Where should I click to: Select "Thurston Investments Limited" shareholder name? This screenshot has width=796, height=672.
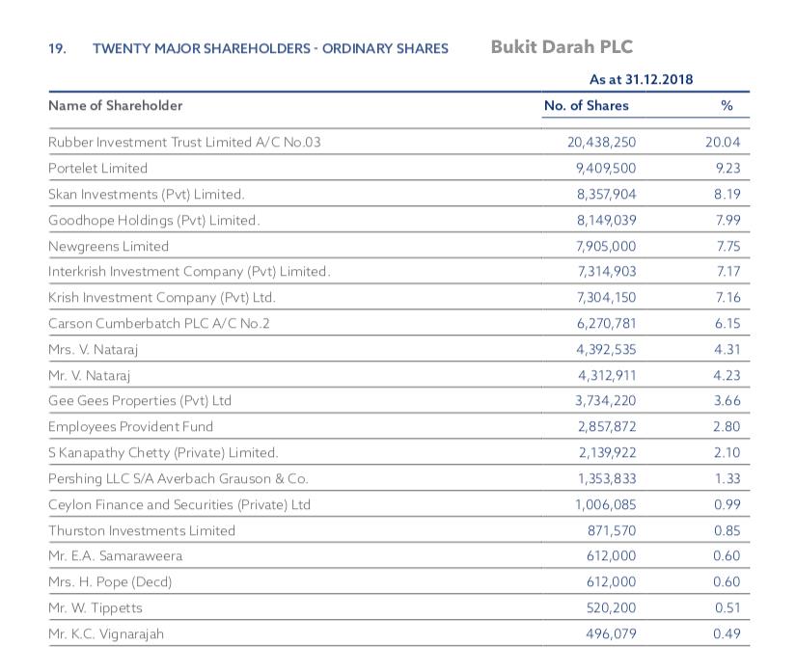click(142, 531)
